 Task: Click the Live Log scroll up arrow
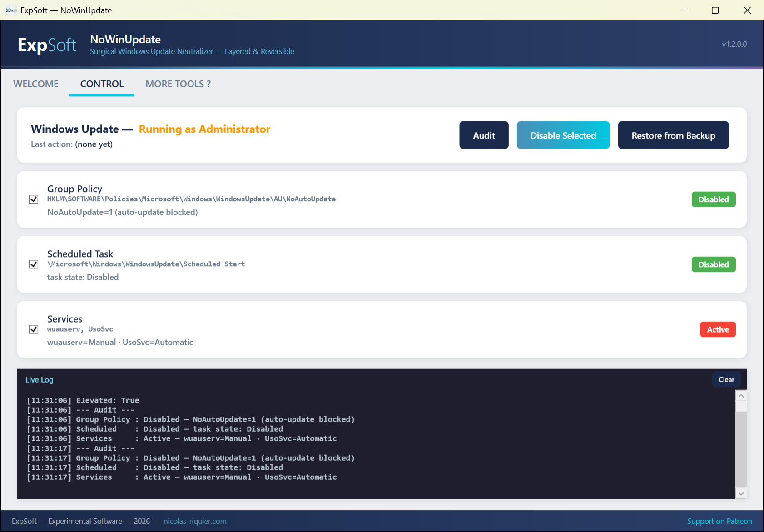point(741,395)
